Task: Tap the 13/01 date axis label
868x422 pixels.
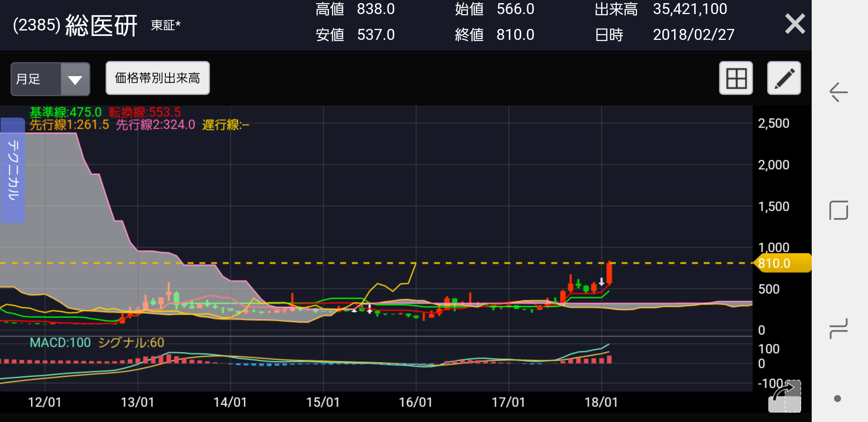Action: pos(137,402)
